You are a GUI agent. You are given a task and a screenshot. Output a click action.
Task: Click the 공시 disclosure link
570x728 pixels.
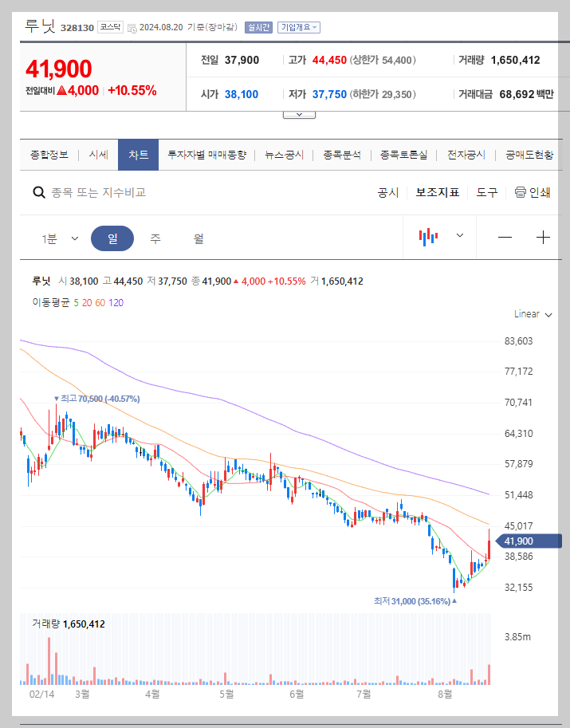coord(388,192)
